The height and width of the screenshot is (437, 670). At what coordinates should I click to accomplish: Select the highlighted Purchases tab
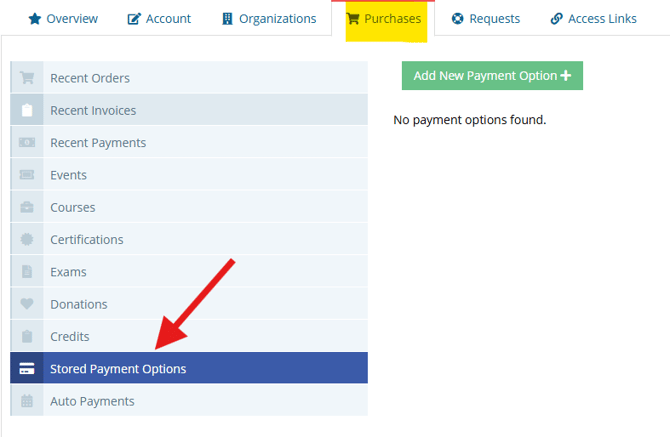coord(384,19)
